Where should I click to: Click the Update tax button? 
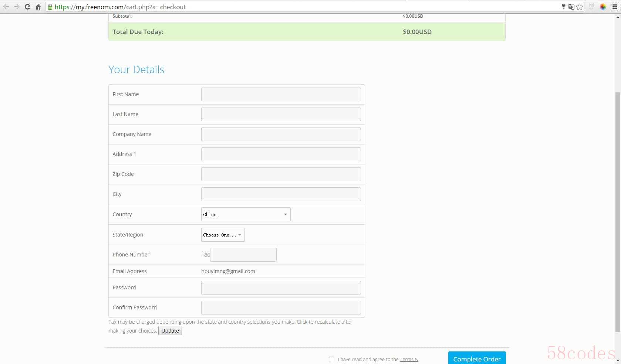(170, 331)
